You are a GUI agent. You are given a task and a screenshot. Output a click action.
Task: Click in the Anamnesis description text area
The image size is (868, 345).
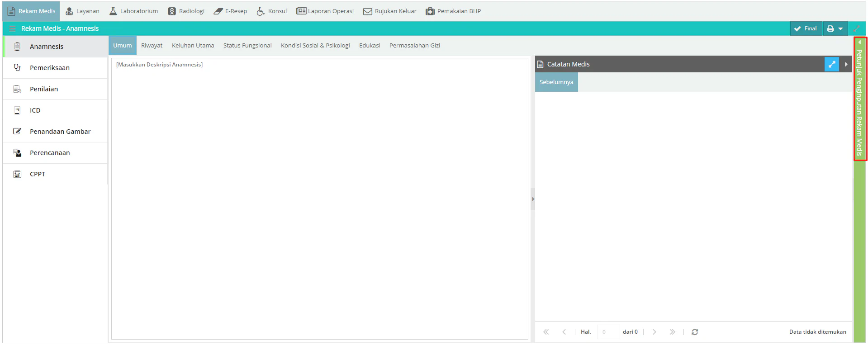320,198
